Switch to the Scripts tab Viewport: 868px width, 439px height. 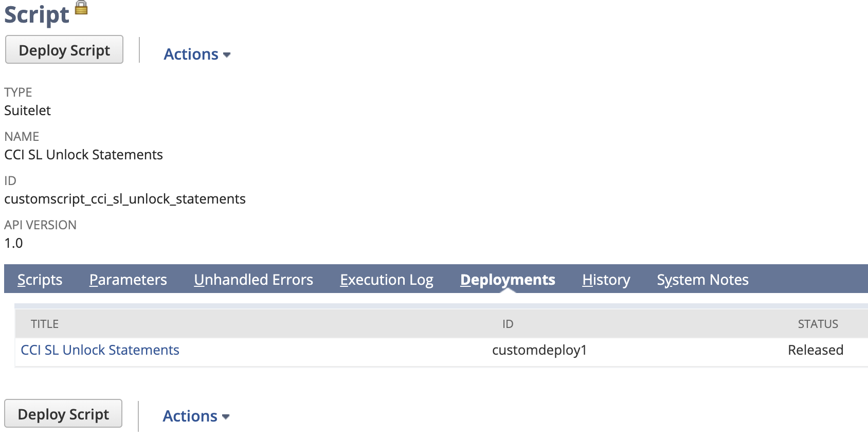40,280
